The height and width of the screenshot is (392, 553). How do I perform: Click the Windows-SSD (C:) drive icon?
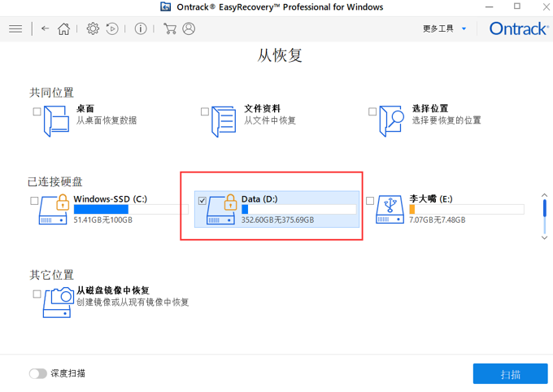coord(55,209)
